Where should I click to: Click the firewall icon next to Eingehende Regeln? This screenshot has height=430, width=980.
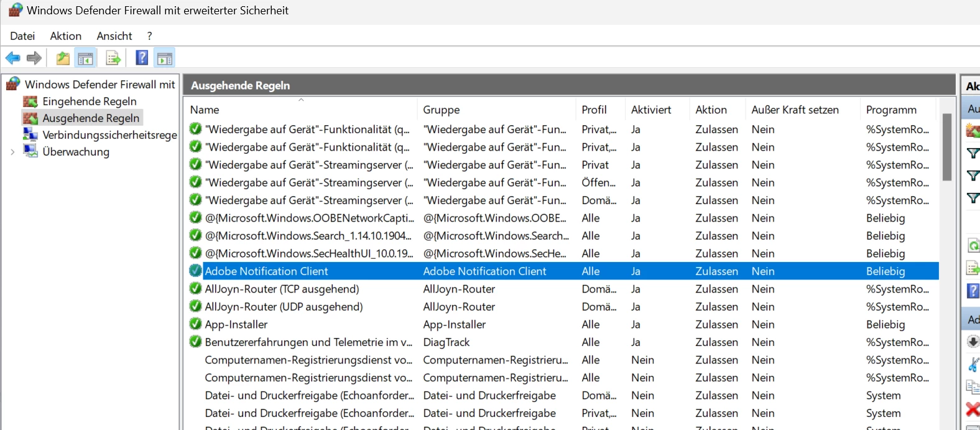tap(30, 101)
